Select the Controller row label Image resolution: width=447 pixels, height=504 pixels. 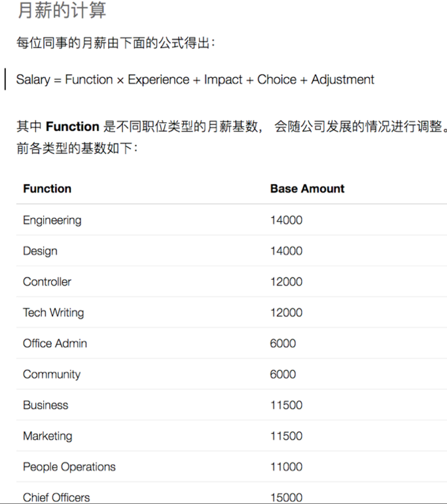47,282
